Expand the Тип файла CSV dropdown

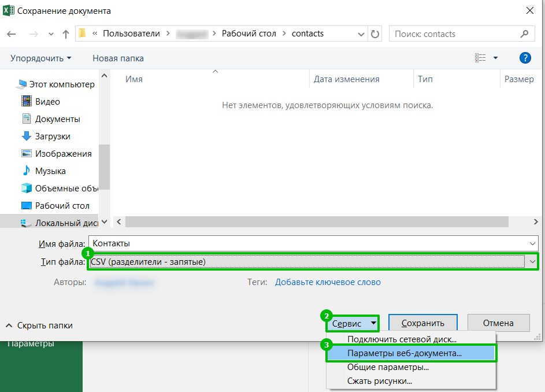tap(532, 262)
